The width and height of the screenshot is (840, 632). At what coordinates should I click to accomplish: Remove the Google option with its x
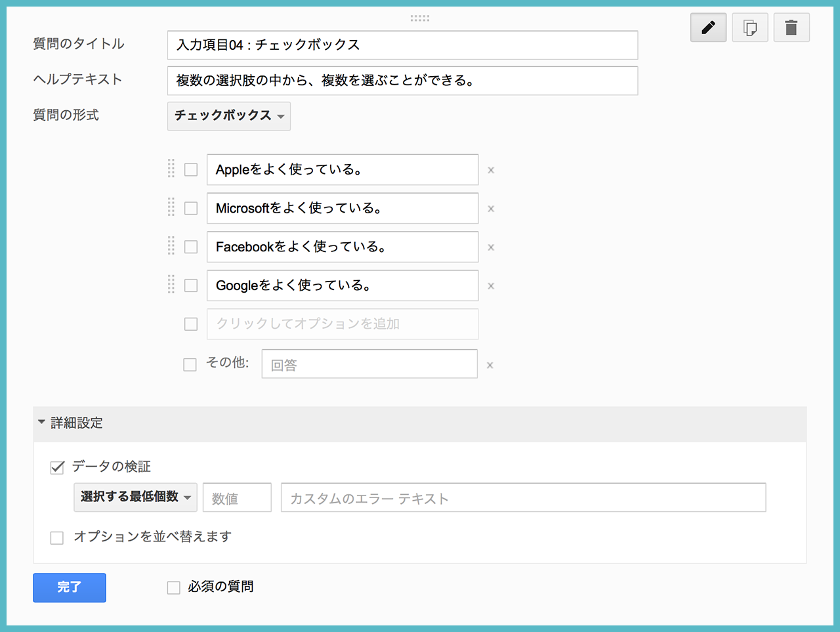(x=491, y=286)
